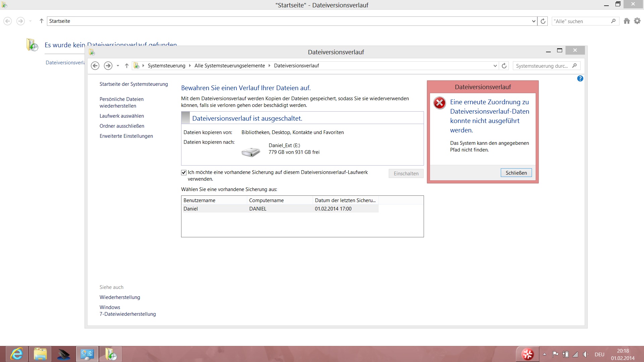644x362 pixels.
Task: Open File Explorer from the taskbar
Action: (40, 354)
